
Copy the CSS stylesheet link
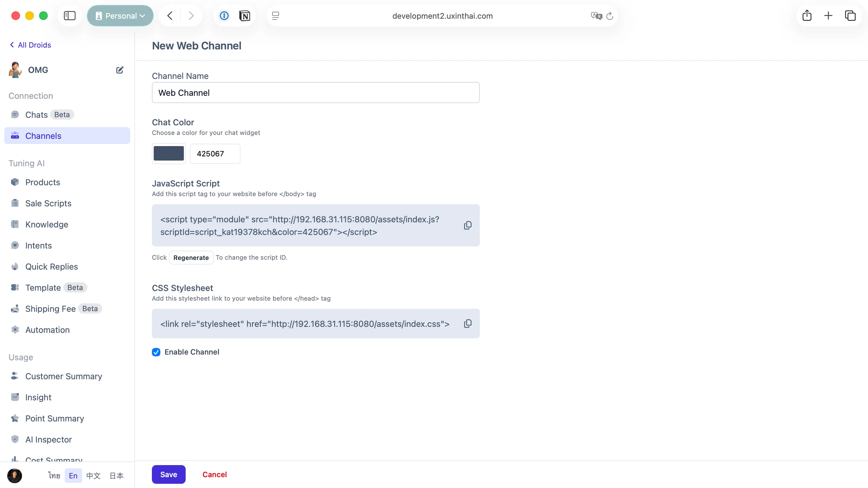click(468, 323)
